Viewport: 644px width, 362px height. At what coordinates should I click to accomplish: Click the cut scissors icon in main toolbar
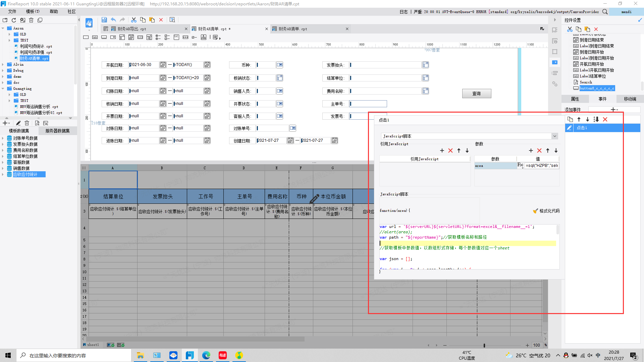(x=133, y=20)
